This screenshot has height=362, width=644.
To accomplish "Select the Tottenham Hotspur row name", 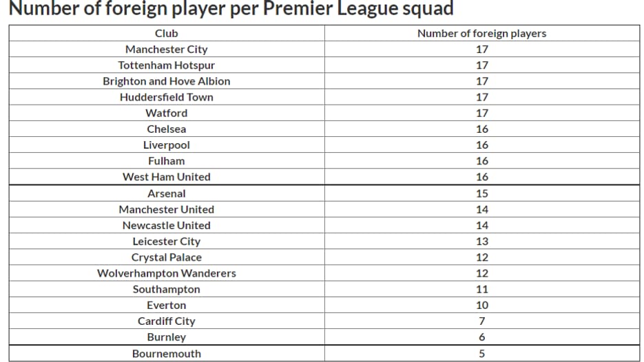I will [167, 65].
